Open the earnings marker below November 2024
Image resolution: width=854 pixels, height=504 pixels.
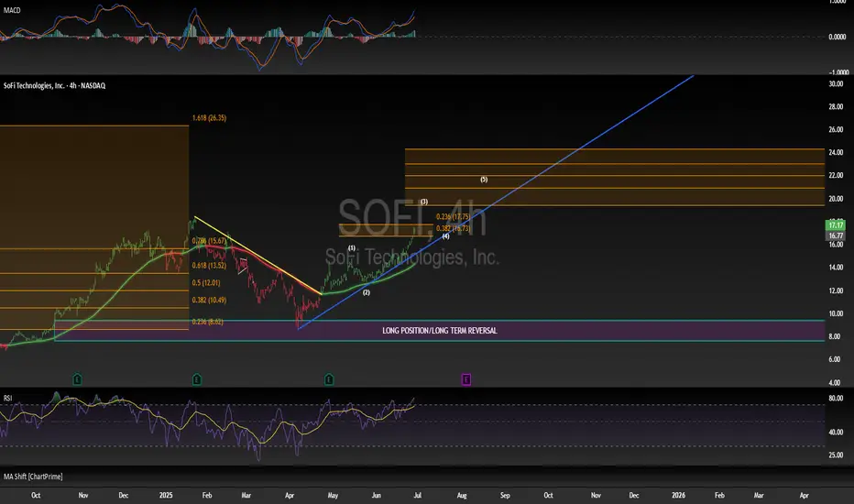point(77,379)
